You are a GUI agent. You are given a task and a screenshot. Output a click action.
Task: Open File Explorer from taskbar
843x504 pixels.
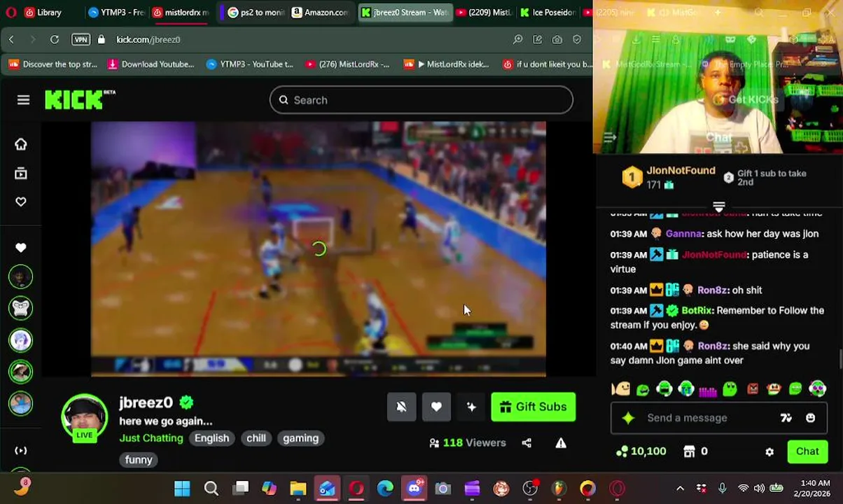(x=298, y=489)
